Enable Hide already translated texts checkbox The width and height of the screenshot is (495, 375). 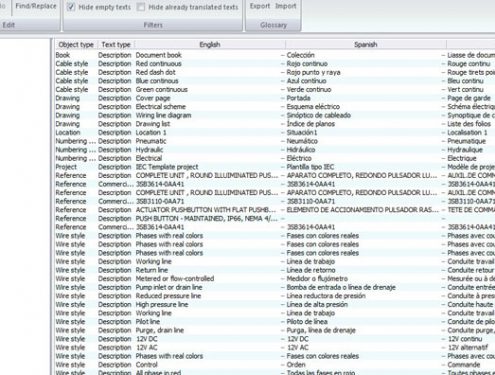click(141, 7)
